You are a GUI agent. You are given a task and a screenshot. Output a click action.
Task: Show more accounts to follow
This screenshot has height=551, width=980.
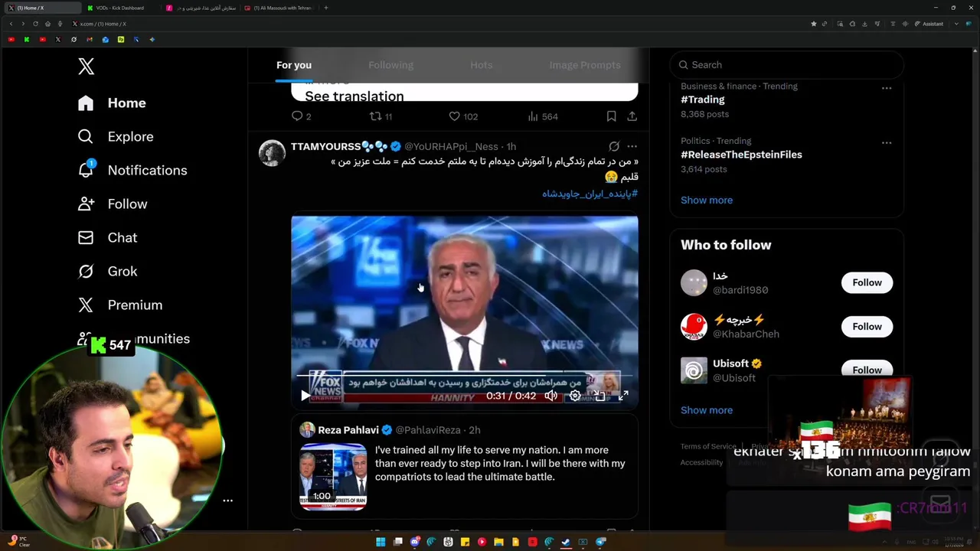707,410
